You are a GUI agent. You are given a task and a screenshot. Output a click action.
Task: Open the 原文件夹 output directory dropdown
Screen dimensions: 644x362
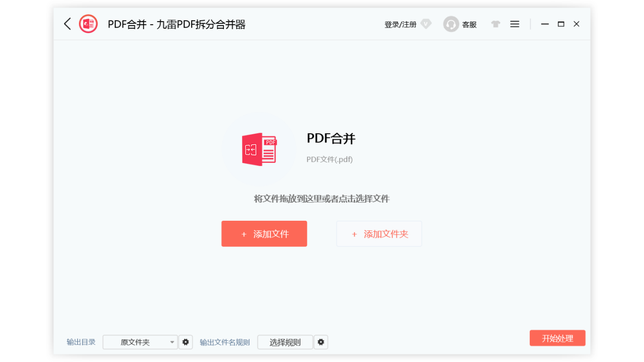(137, 342)
